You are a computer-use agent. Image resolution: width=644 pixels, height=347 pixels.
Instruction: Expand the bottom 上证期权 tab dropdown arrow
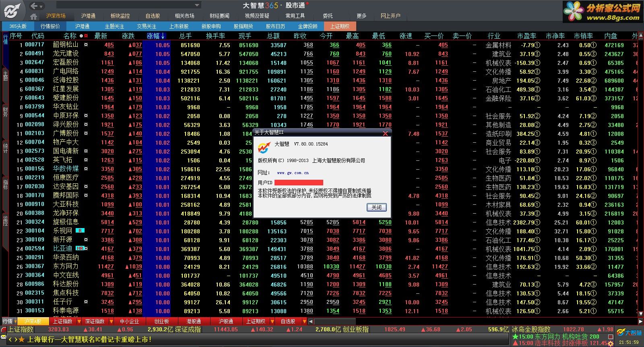[x=272, y=322]
